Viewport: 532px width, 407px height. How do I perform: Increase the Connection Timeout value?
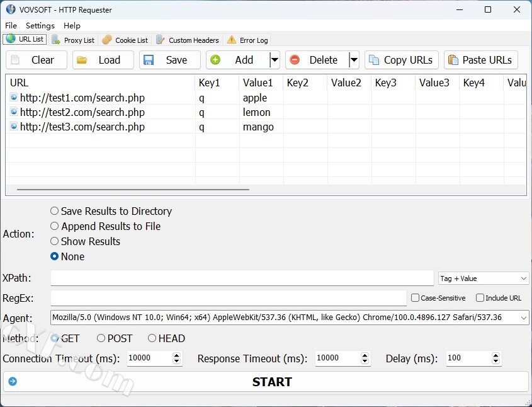[x=176, y=355]
